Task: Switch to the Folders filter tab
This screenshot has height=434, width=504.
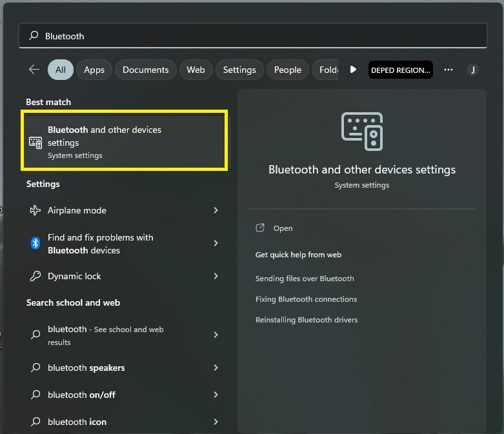Action: coord(325,70)
